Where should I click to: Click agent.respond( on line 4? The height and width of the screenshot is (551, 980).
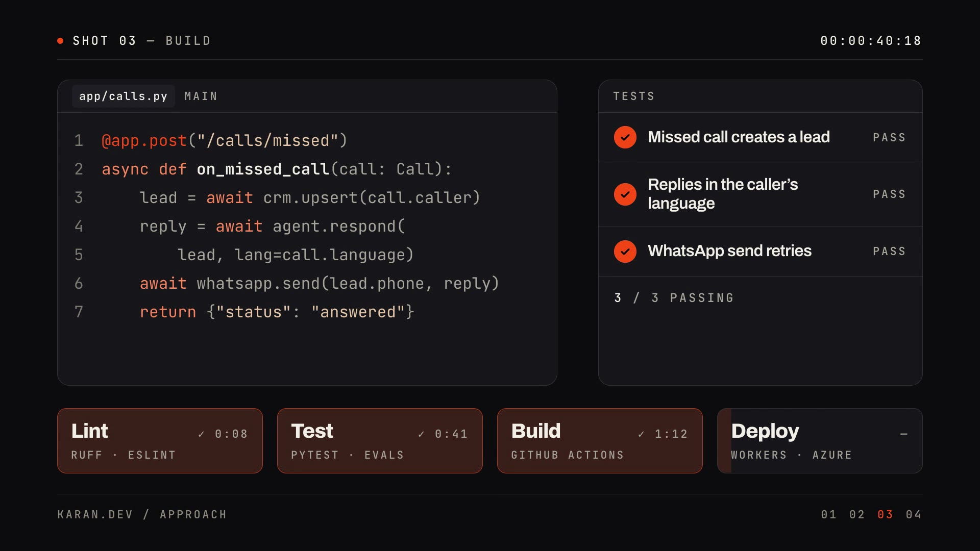coord(339,227)
